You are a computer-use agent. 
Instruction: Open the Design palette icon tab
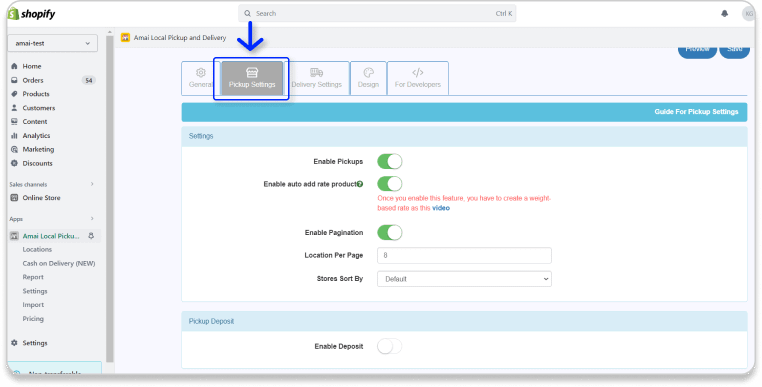click(368, 72)
